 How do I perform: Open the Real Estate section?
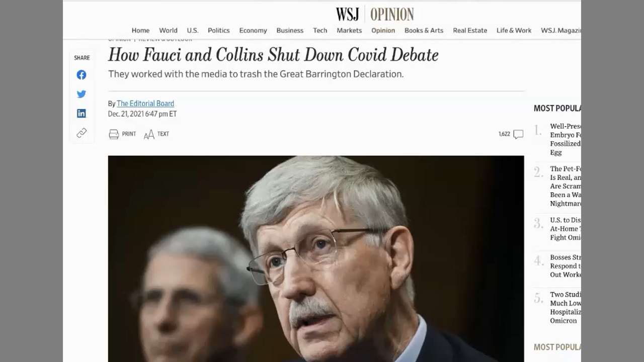pos(470,30)
